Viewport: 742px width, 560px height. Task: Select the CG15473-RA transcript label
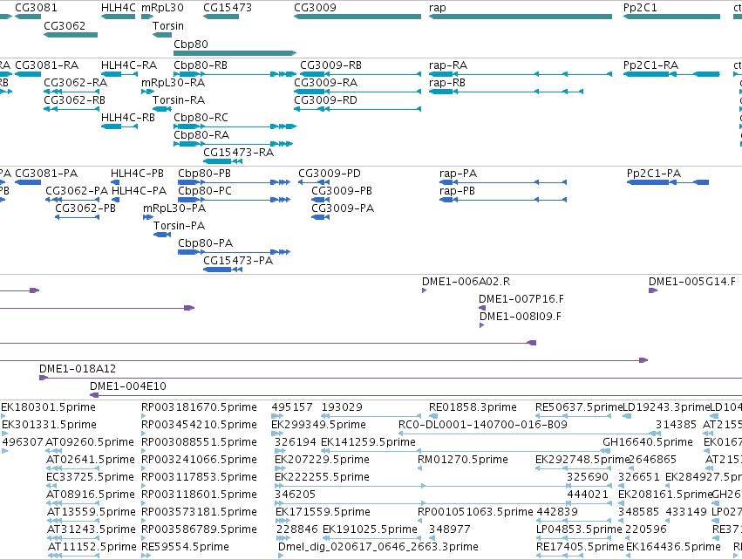239,153
